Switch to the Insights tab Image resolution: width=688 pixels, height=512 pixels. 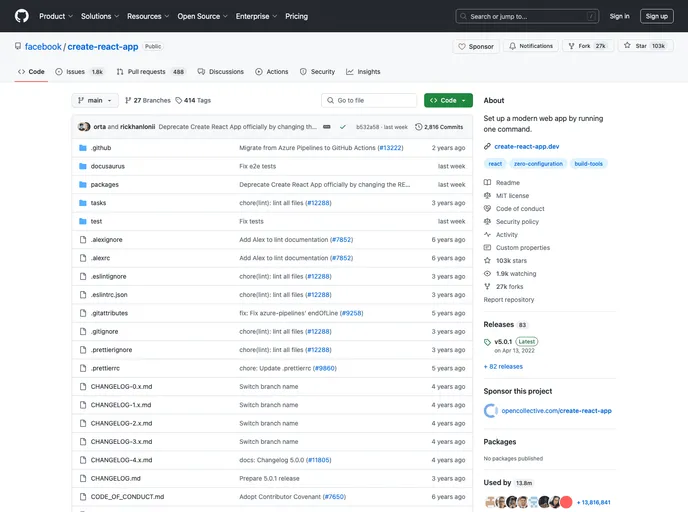[x=363, y=72]
